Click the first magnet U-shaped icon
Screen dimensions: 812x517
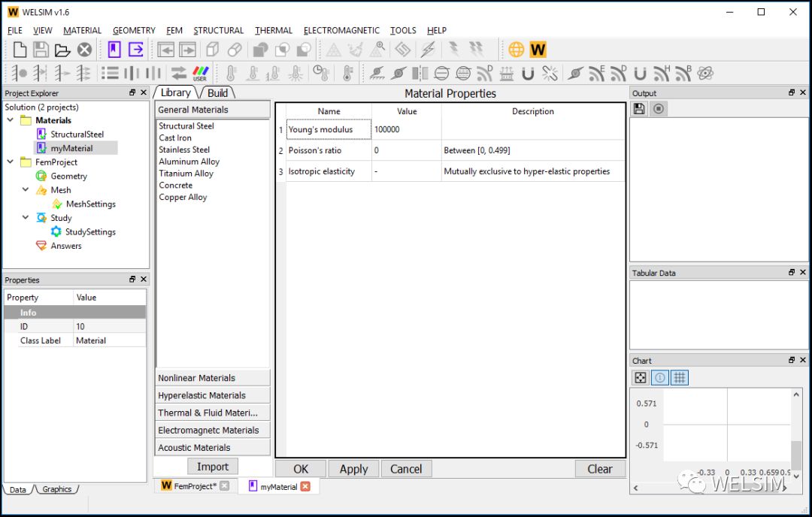pos(528,74)
